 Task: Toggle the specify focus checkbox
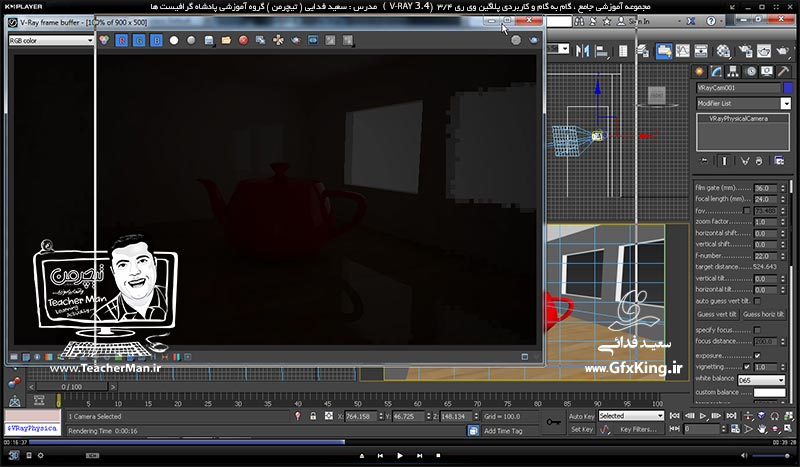757,330
